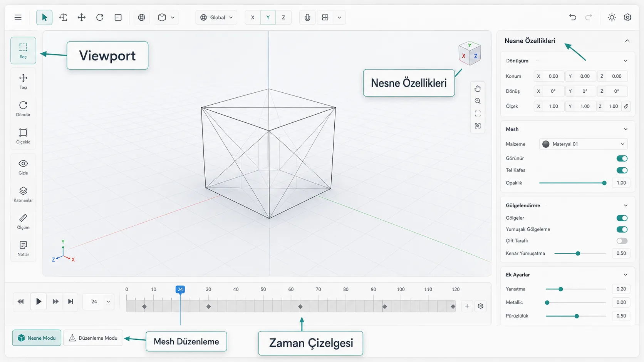The width and height of the screenshot is (644, 362).
Task: Click the Kenar Yumuşatma slider handle
Action: click(578, 254)
